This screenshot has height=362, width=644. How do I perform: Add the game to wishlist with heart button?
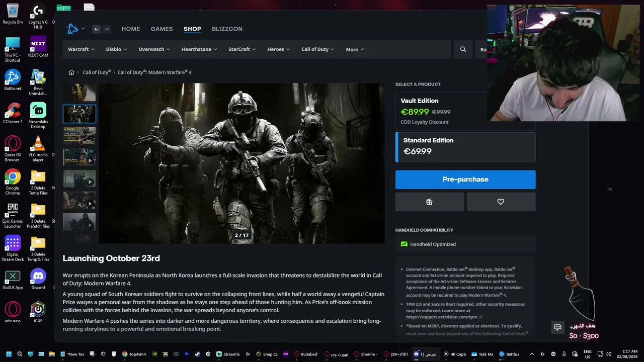coord(501,202)
